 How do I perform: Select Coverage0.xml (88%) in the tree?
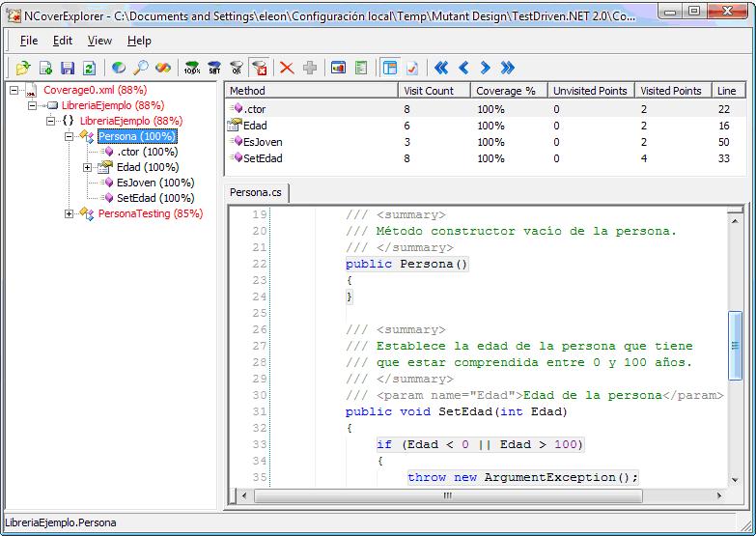(95, 90)
